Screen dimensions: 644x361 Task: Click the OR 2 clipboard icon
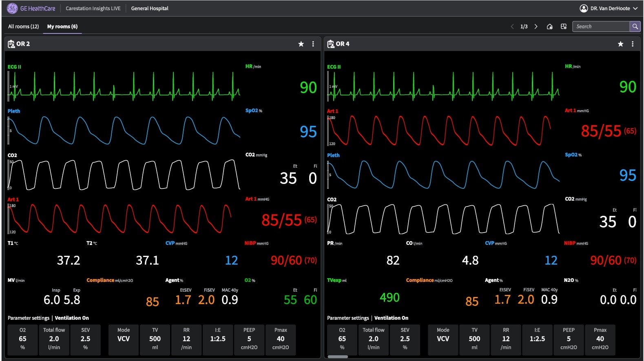point(11,44)
